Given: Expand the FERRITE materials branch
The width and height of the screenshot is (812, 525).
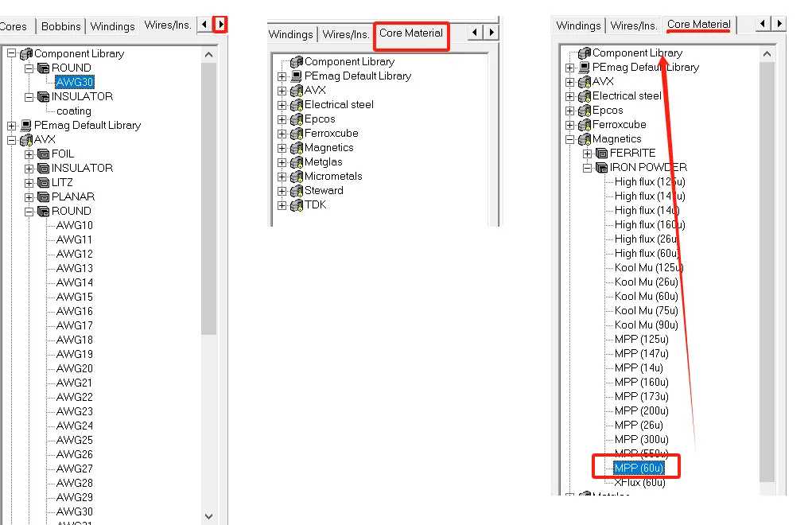Looking at the screenshot, I should [x=587, y=154].
